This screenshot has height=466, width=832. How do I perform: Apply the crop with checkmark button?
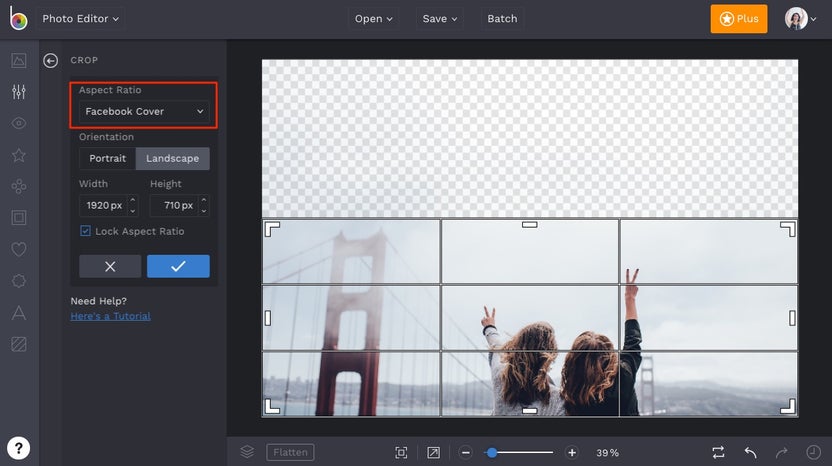[x=178, y=266]
